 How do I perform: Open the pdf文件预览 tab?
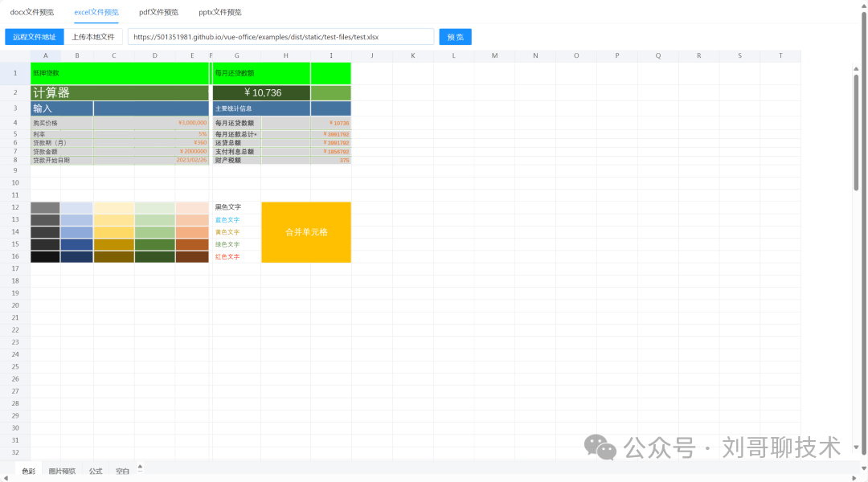[x=158, y=12]
